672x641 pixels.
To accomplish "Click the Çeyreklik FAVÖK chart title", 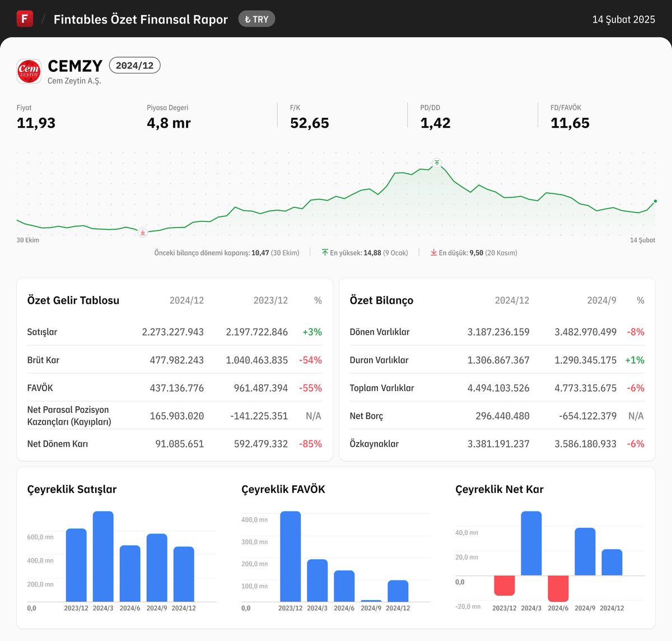I will pyautogui.click(x=283, y=489).
